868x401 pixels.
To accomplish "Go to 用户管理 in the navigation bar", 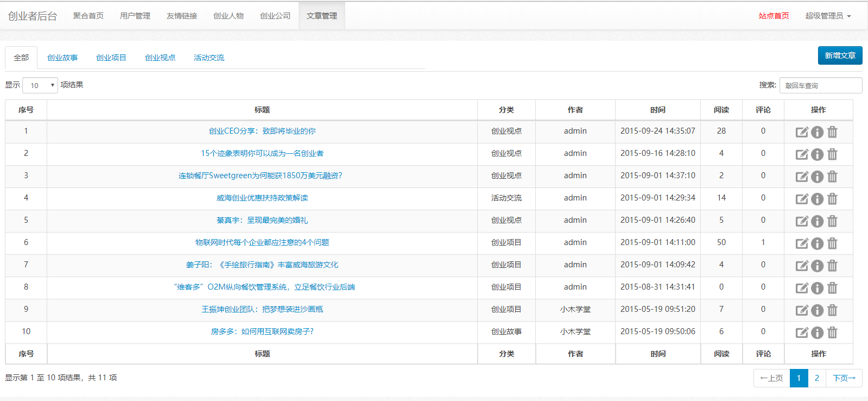I will click(135, 16).
